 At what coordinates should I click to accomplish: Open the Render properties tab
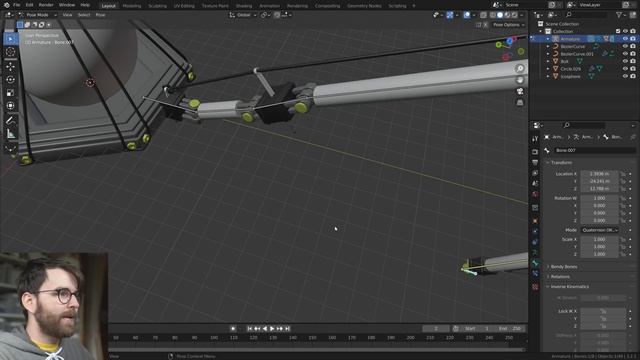point(535,152)
